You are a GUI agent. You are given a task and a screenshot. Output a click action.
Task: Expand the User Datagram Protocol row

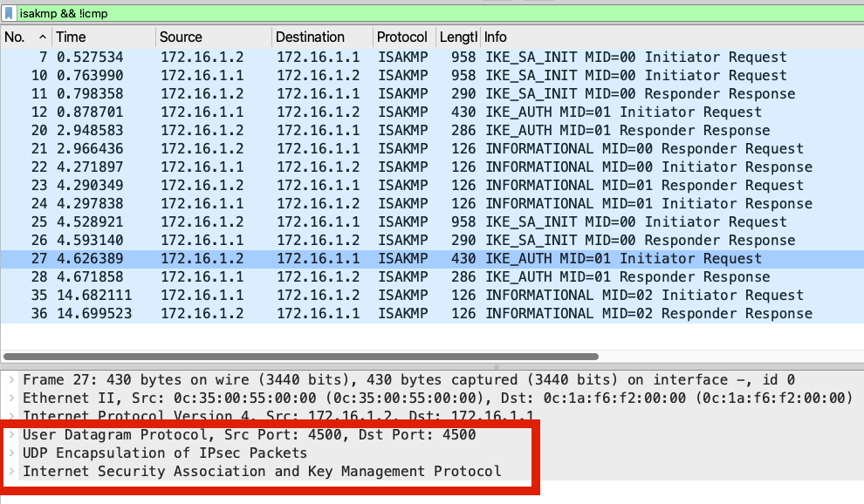click(11, 434)
